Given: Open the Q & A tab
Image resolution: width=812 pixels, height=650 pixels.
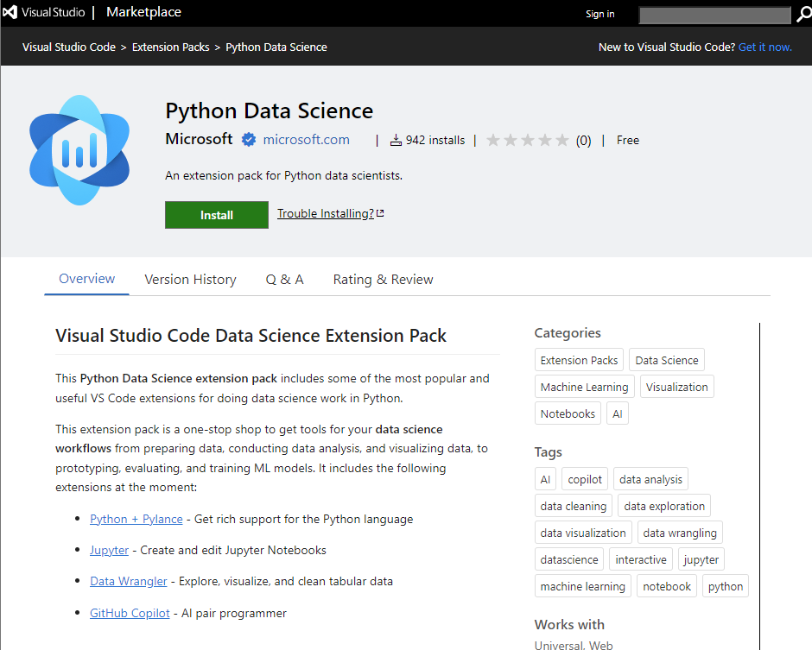Looking at the screenshot, I should click(284, 279).
